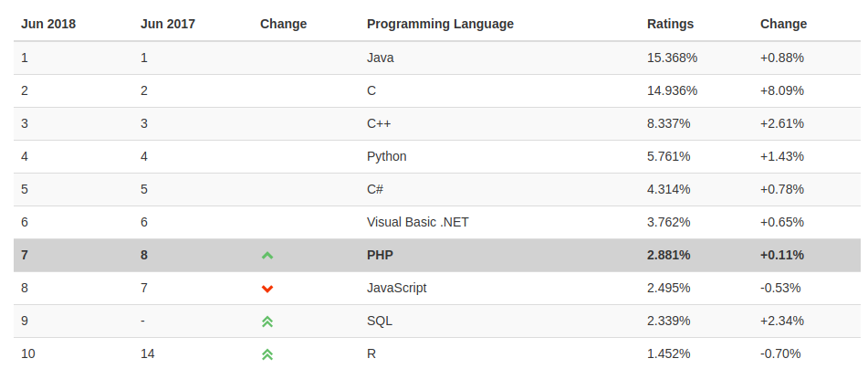The width and height of the screenshot is (868, 369).
Task: Click the 'Jun 2018' column header
Action: 48,25
